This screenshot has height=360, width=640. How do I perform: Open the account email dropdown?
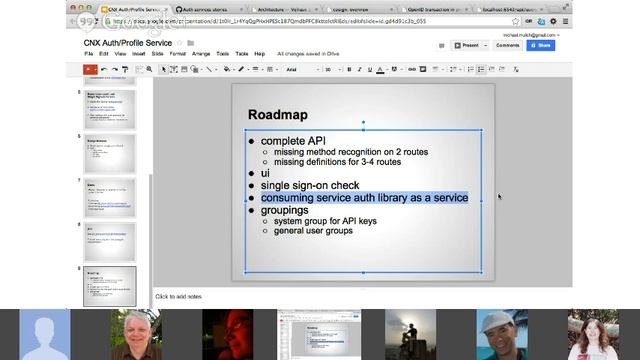pos(531,36)
